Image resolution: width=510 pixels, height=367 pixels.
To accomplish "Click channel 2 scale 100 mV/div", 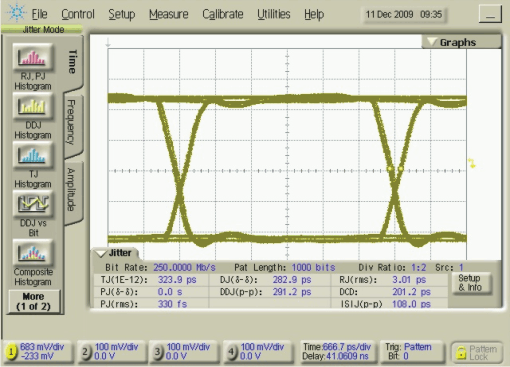I will click(x=117, y=347).
